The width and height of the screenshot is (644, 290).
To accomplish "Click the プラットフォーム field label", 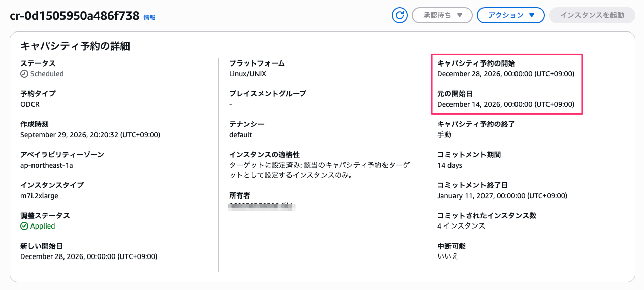I will point(257,63).
